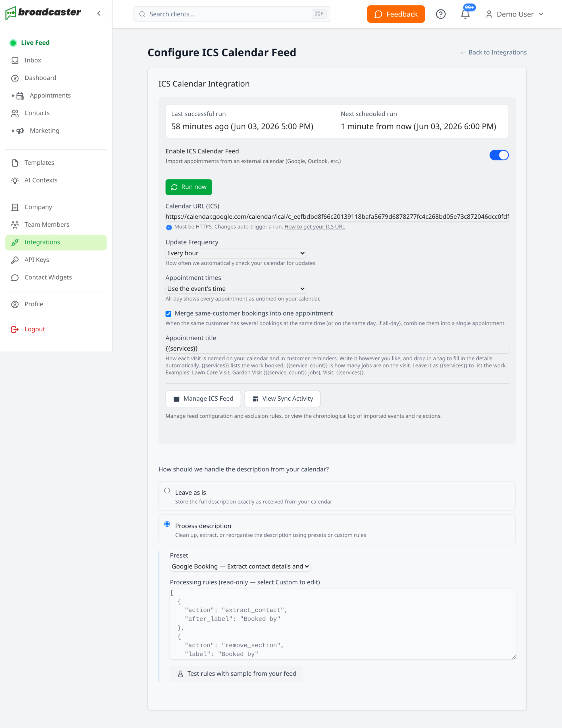
Task: Click the Team Members group icon
Action: [x=15, y=225]
